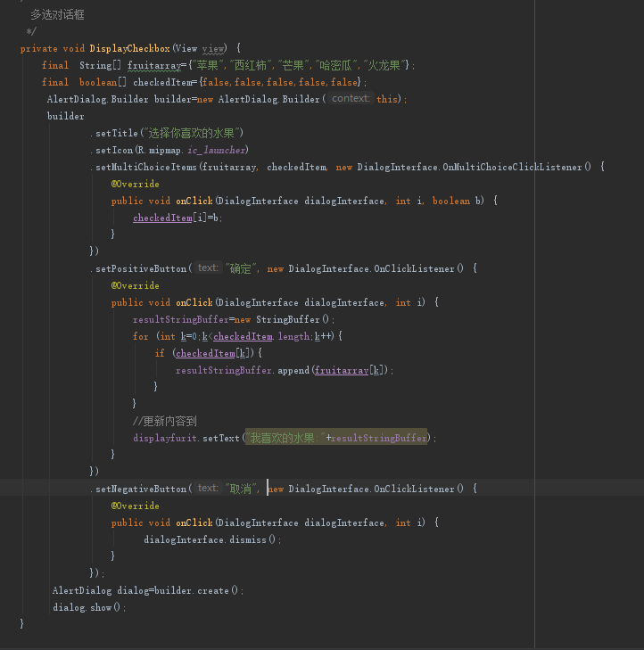Click 'AlertDialog dialog' variable declaration
644x650 pixels.
pos(101,591)
